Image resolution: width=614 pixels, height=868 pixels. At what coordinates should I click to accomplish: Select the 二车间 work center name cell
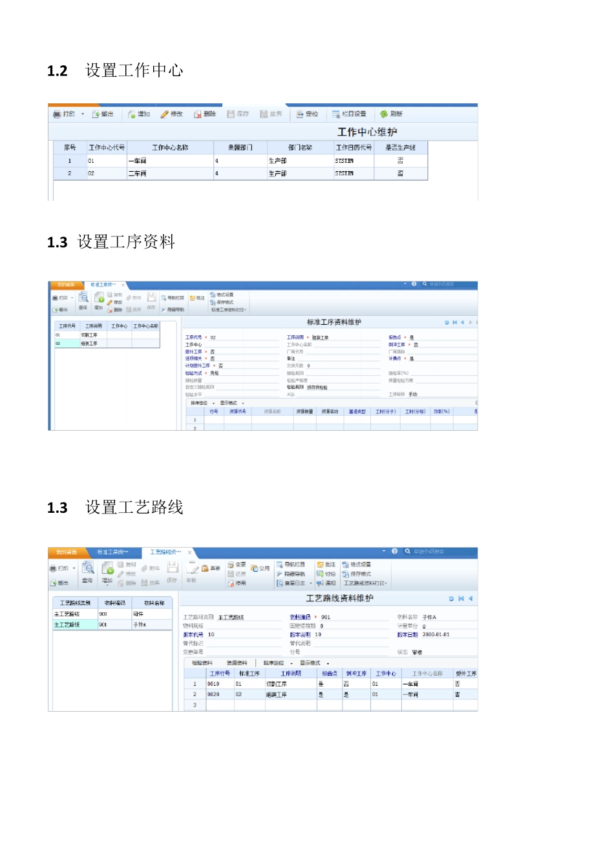point(170,173)
